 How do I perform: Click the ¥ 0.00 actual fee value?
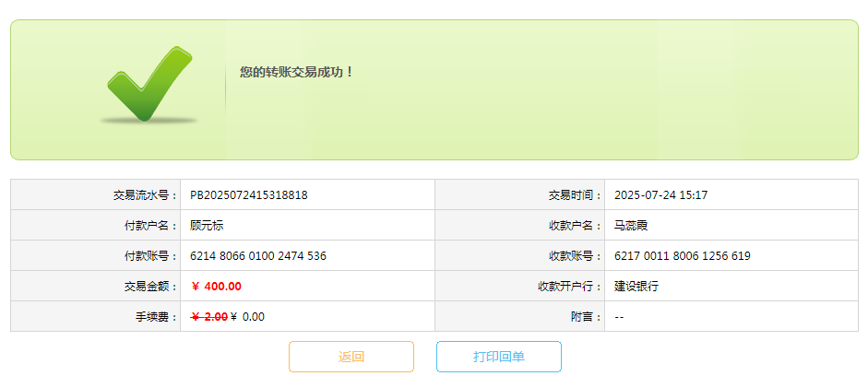point(247,317)
